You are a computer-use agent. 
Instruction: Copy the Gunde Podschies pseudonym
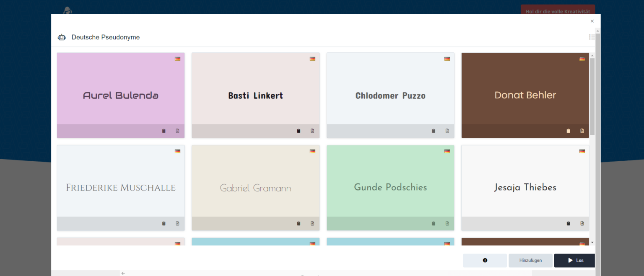(447, 223)
